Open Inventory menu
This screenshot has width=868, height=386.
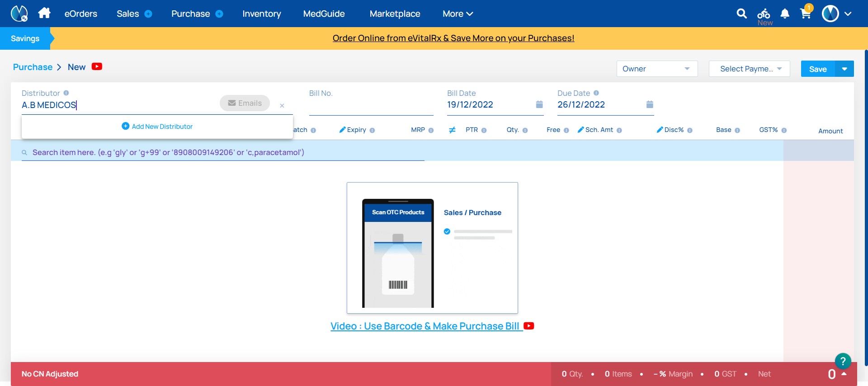click(x=262, y=14)
